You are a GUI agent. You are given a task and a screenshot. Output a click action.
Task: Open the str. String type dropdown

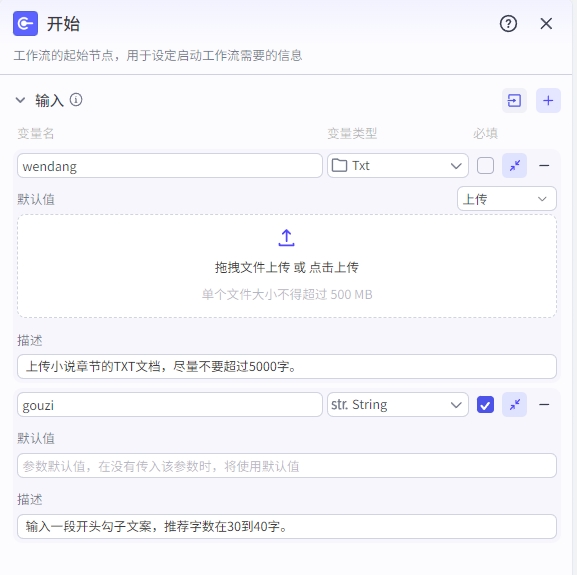(397, 405)
